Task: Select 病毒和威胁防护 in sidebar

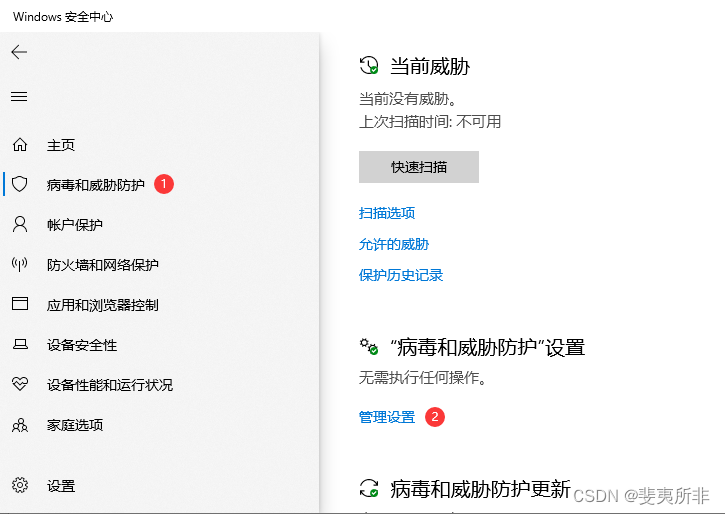Action: (96, 185)
